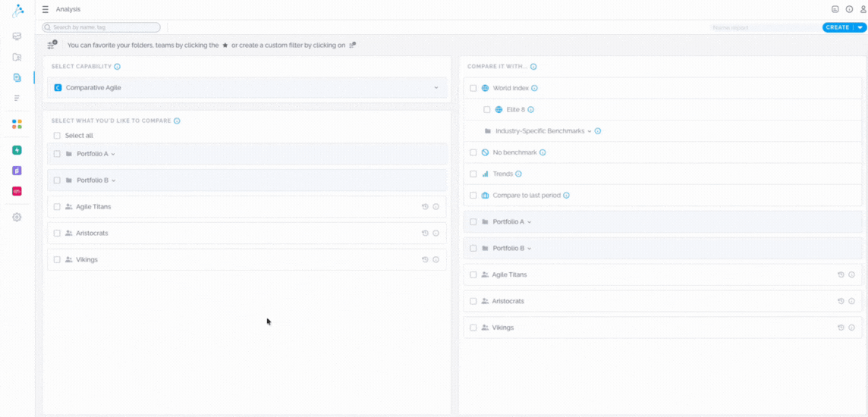Click the user profile icon top right
This screenshot has width=868, height=417.
(863, 9)
